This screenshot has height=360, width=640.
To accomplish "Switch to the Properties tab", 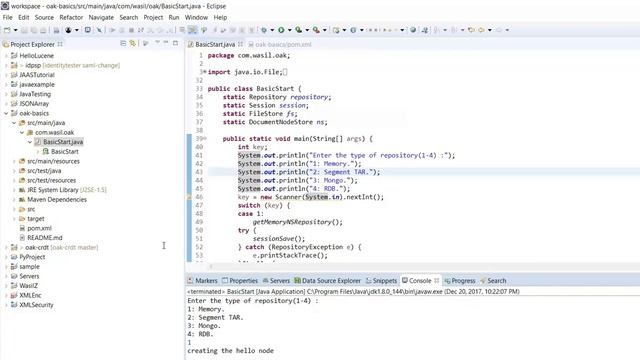I will [x=240, y=281].
